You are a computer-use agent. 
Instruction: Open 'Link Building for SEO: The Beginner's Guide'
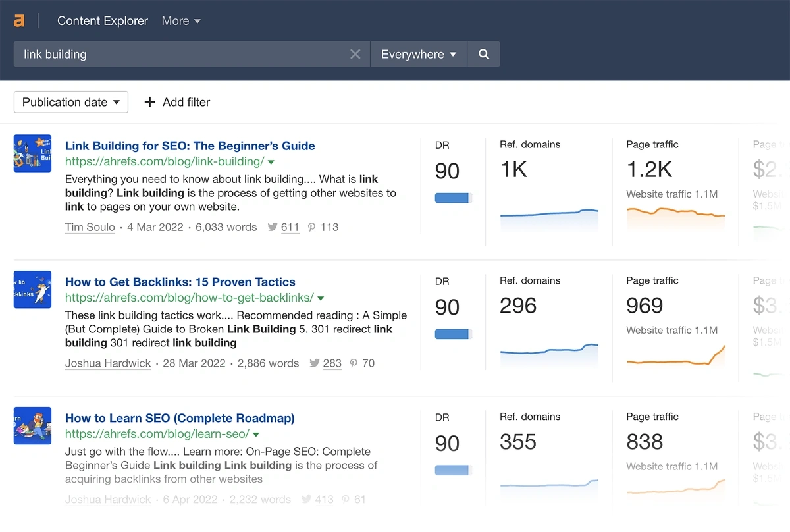click(190, 146)
